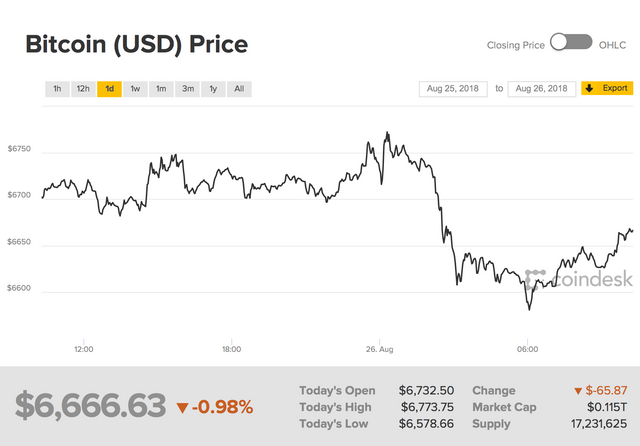Show All price history

(x=239, y=89)
